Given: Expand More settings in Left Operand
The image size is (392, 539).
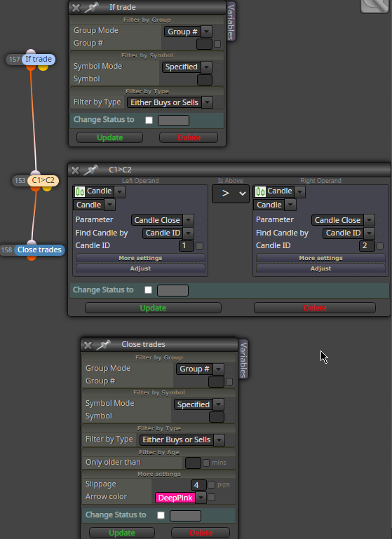Looking at the screenshot, I should (140, 258).
